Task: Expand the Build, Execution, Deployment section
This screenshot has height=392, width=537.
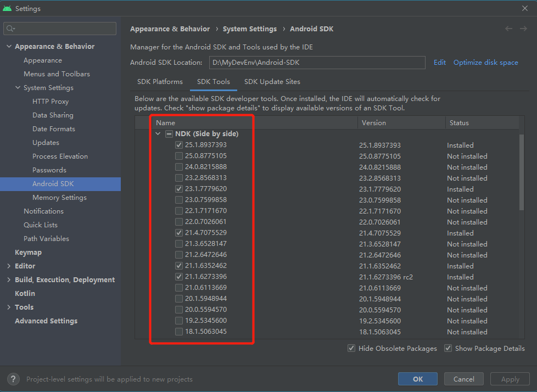Action: (x=9, y=280)
